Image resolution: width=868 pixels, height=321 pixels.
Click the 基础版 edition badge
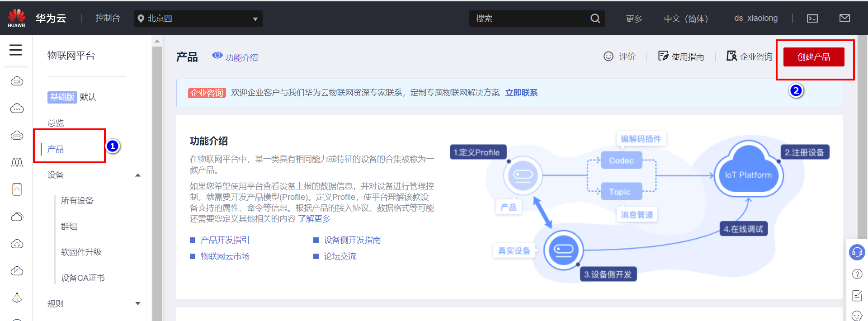(62, 97)
